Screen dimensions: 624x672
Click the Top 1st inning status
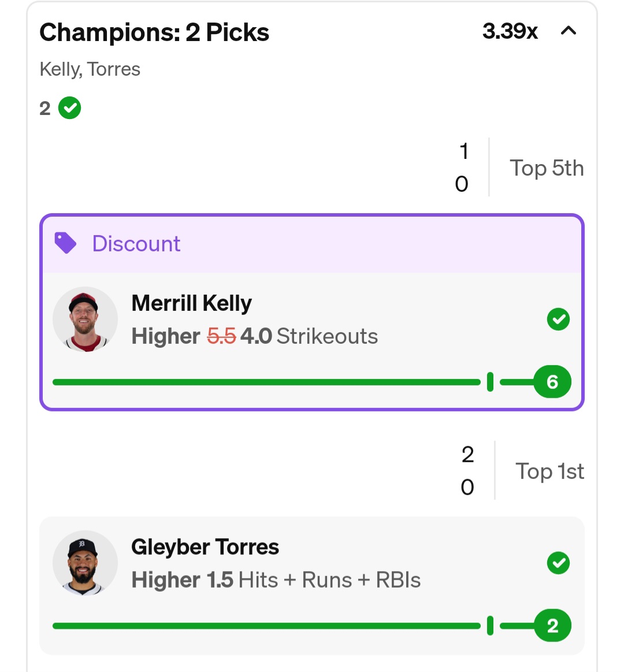549,471
